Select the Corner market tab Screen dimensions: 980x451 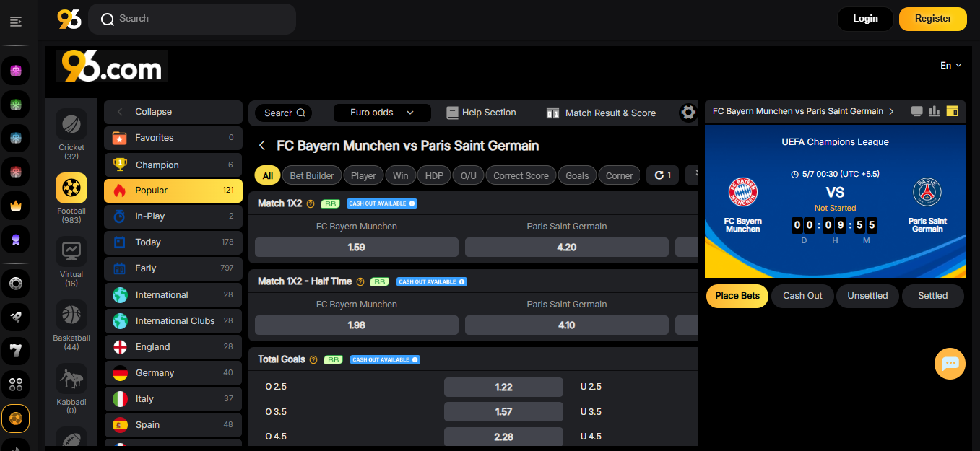coord(619,175)
